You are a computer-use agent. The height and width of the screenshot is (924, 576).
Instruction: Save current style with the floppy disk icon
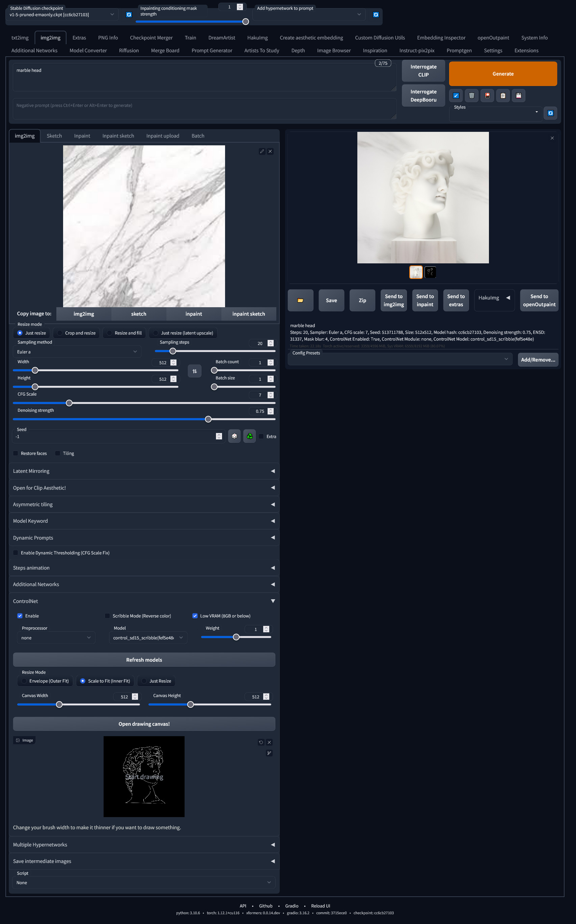click(519, 95)
